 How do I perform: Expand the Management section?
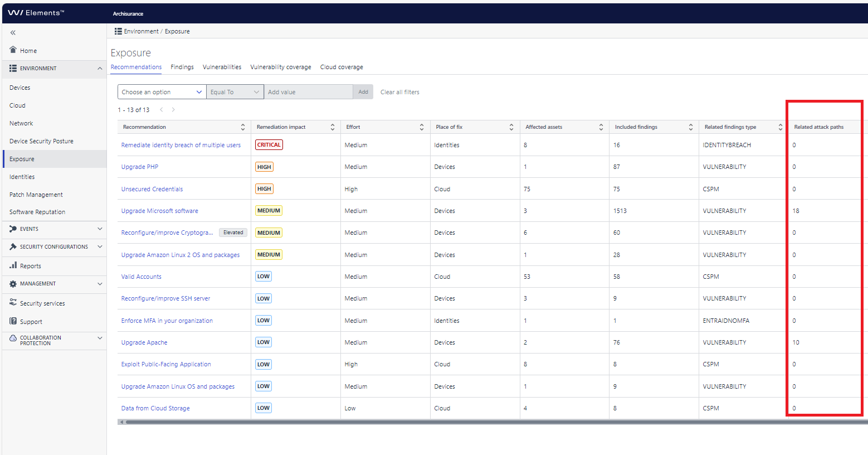point(100,284)
